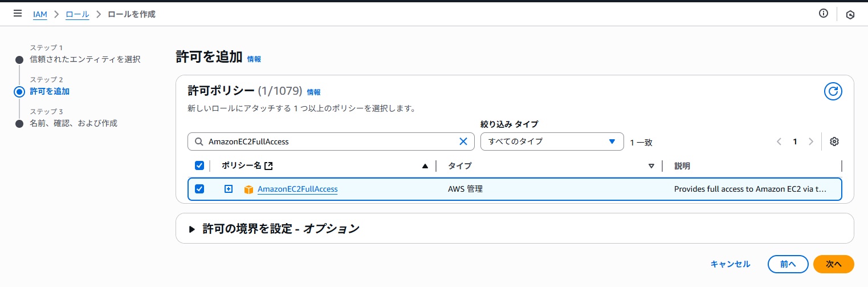The height and width of the screenshot is (287, 868).
Task: Click the orange AmazonEC2FullAccess policy icon
Action: click(x=248, y=189)
